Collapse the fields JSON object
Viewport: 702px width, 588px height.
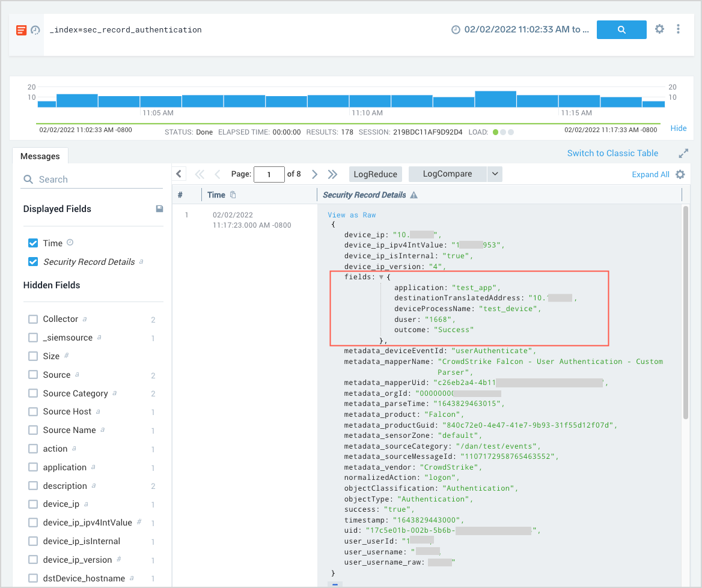click(381, 277)
